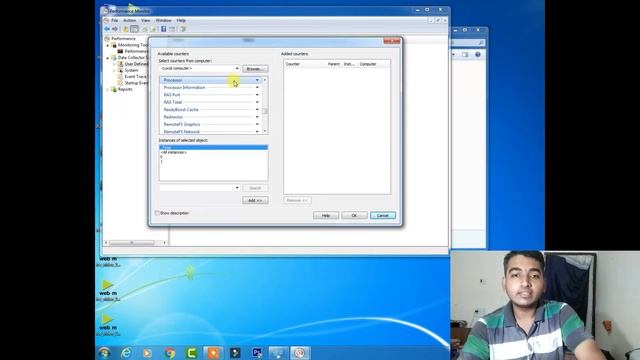Collapse the Processor counter group arrow
This screenshot has width=640, height=360.
pyautogui.click(x=257, y=80)
